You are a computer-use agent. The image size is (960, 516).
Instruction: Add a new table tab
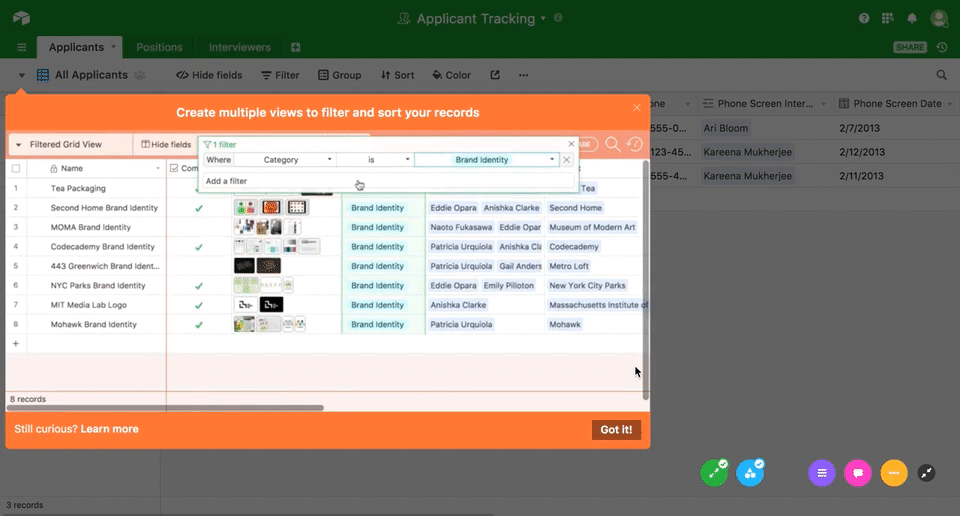(296, 47)
